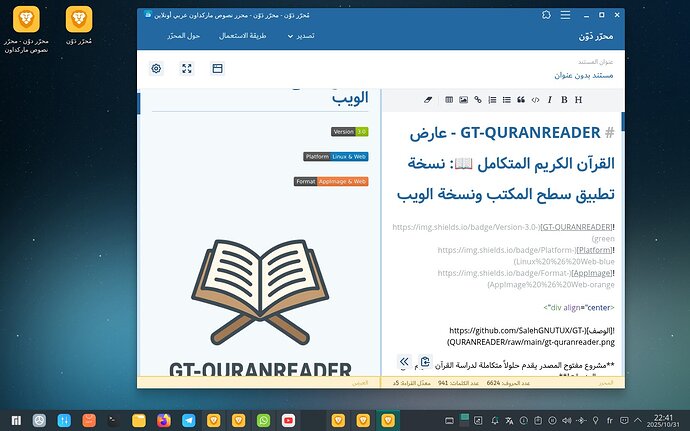Viewport: 690px width, 431px height.
Task: Click the paste-from-clipboard floating icon in editor
Action: coord(425,362)
